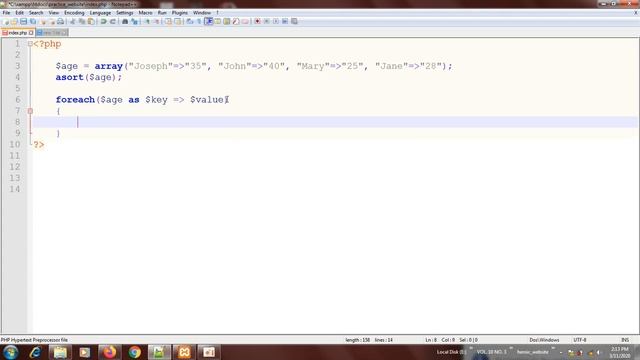The width and height of the screenshot is (640, 360).
Task: Click the Open file toolbar icon
Action: [14, 21]
